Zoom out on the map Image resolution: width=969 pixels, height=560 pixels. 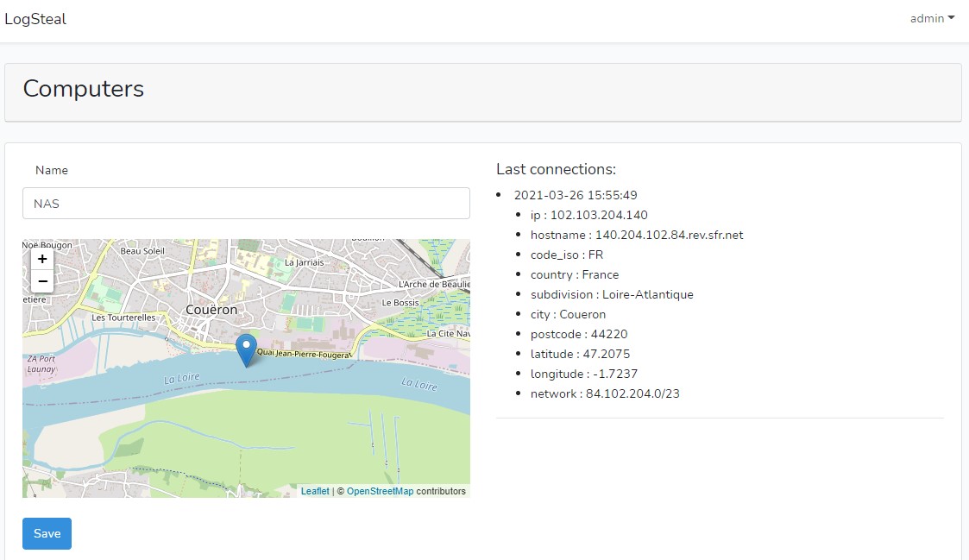tap(42, 281)
